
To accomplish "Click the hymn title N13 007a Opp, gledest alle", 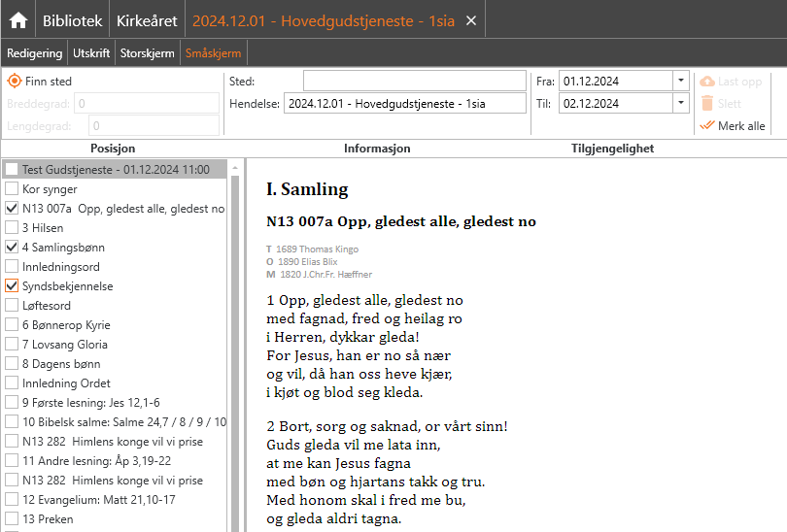I will point(401,221).
